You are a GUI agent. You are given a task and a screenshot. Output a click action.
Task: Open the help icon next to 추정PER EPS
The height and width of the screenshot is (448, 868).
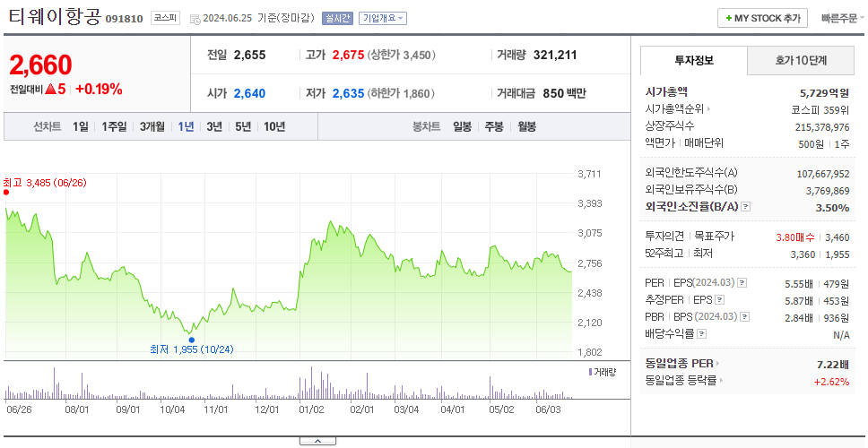tap(720, 300)
